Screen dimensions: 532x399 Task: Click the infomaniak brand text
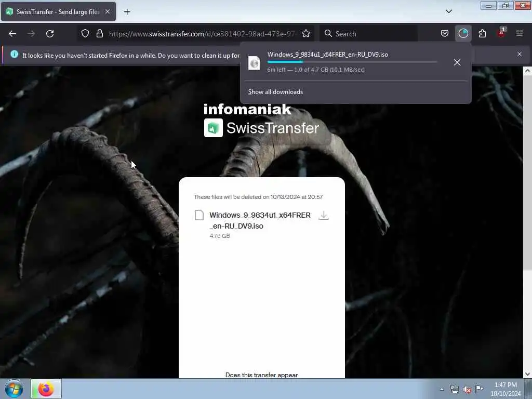[247, 110]
